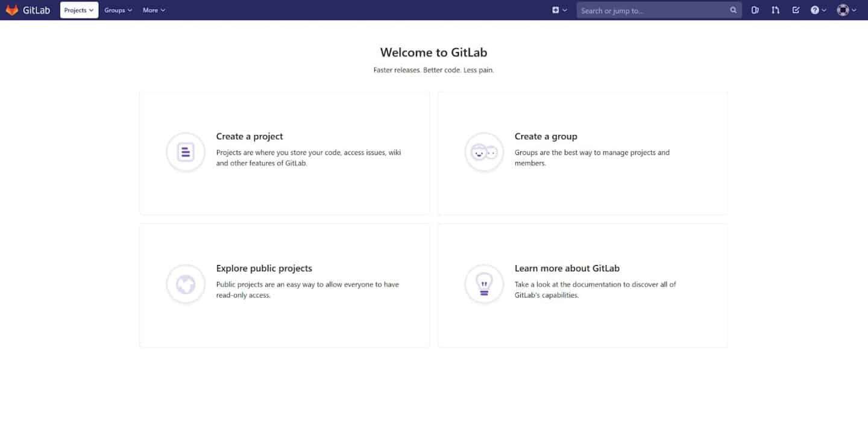Click the Create a group faces icon
Image resolution: width=868 pixels, height=421 pixels.
pyautogui.click(x=483, y=152)
